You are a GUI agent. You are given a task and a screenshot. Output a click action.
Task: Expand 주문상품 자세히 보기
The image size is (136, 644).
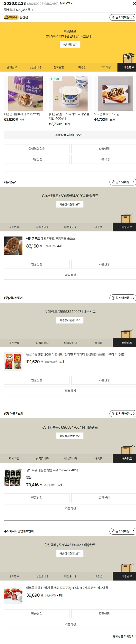click(70, 135)
